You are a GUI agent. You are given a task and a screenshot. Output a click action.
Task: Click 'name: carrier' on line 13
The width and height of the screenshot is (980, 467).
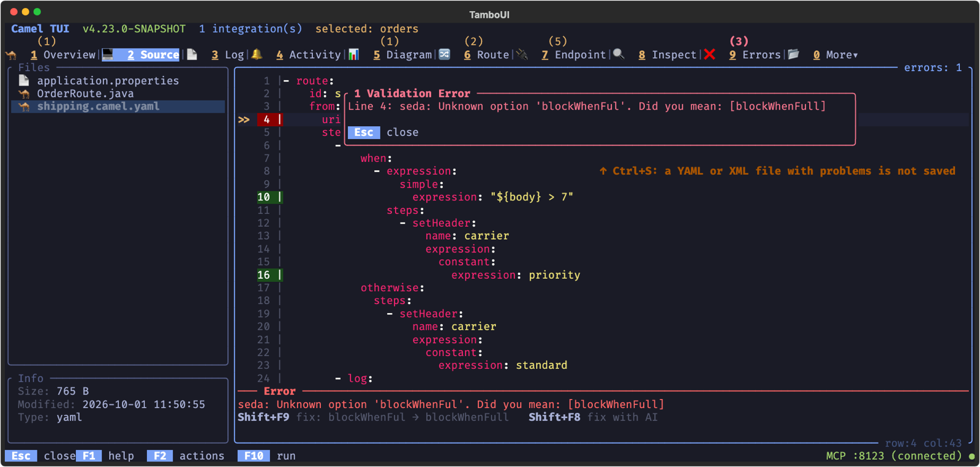pyautogui.click(x=467, y=236)
